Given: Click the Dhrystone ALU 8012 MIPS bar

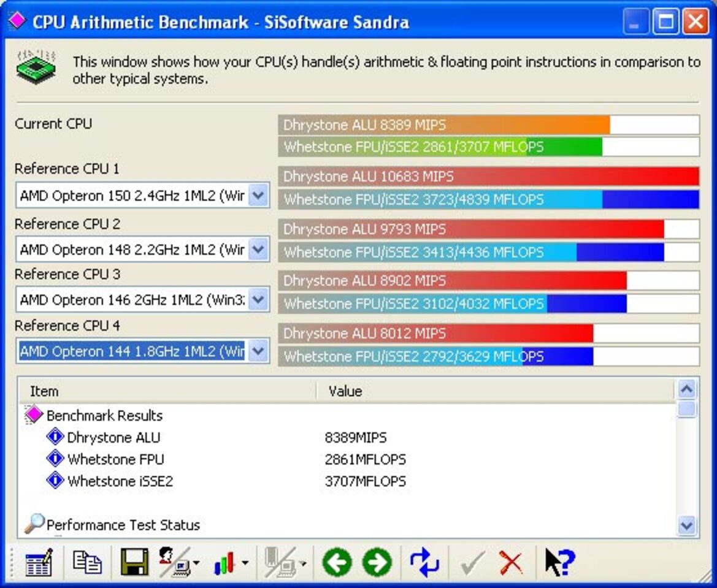Looking at the screenshot, I should click(489, 334).
